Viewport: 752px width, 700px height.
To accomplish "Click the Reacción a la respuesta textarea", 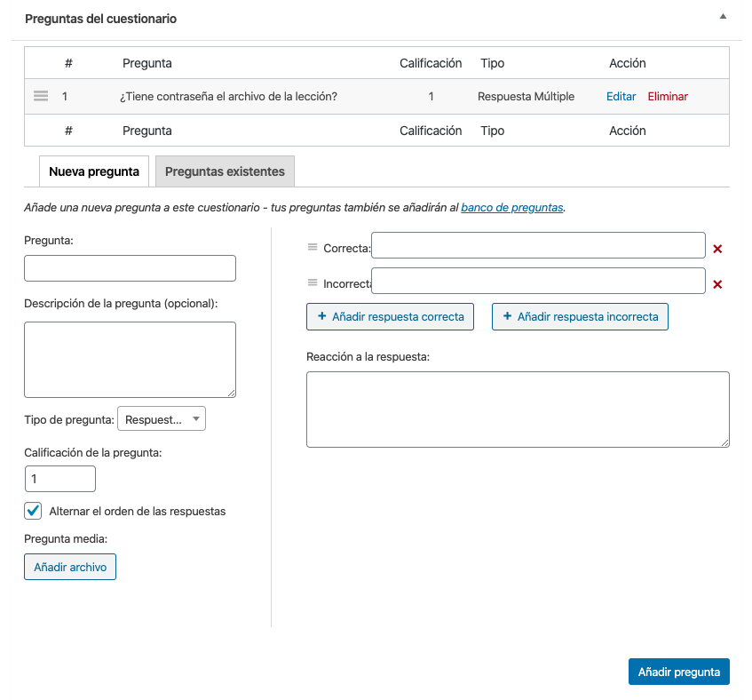I will coord(518,410).
